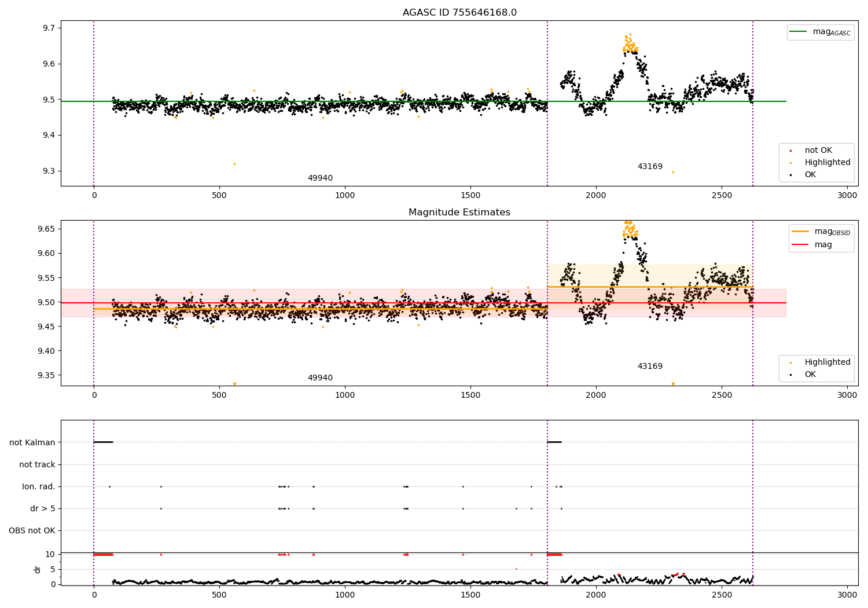Click the 49940 OBSID label in top plot
Image resolution: width=868 pixels, height=608 pixels.
320,178
